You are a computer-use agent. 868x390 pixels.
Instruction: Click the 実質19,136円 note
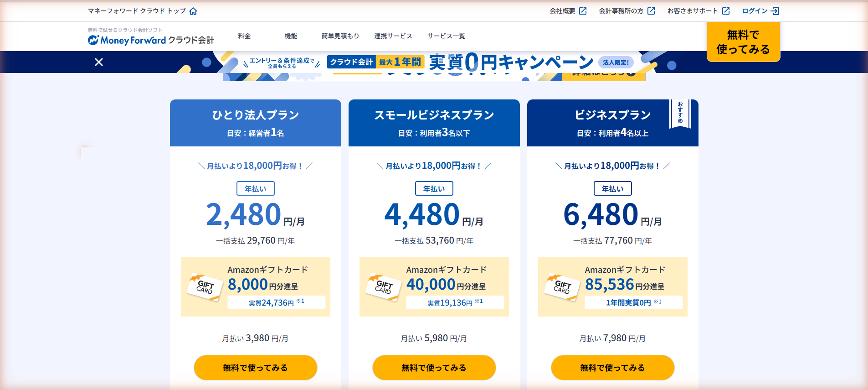coord(455,302)
